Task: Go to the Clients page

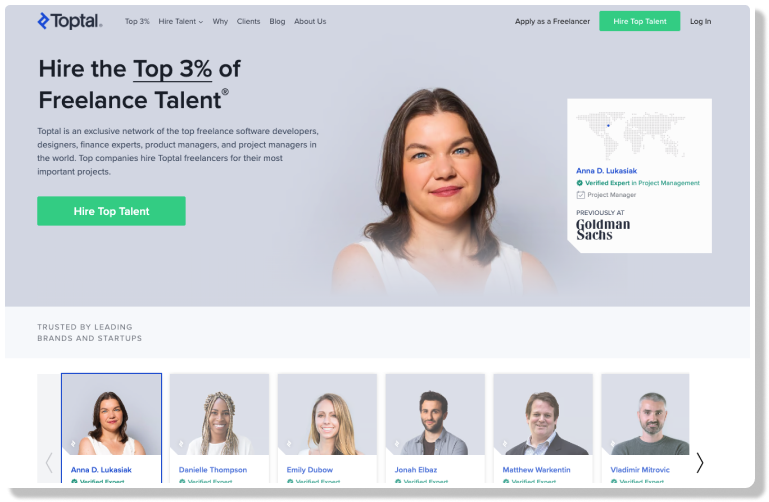Action: click(x=248, y=22)
